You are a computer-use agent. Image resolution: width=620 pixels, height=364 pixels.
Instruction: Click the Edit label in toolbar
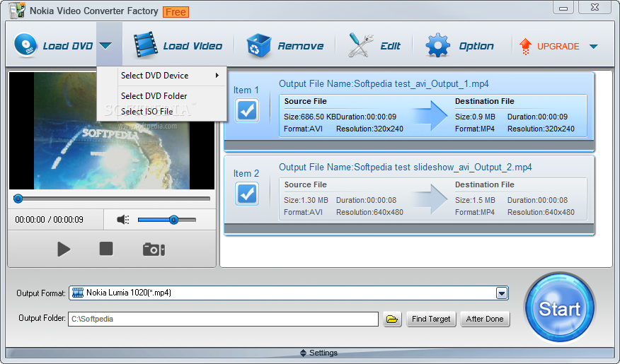pyautogui.click(x=390, y=46)
